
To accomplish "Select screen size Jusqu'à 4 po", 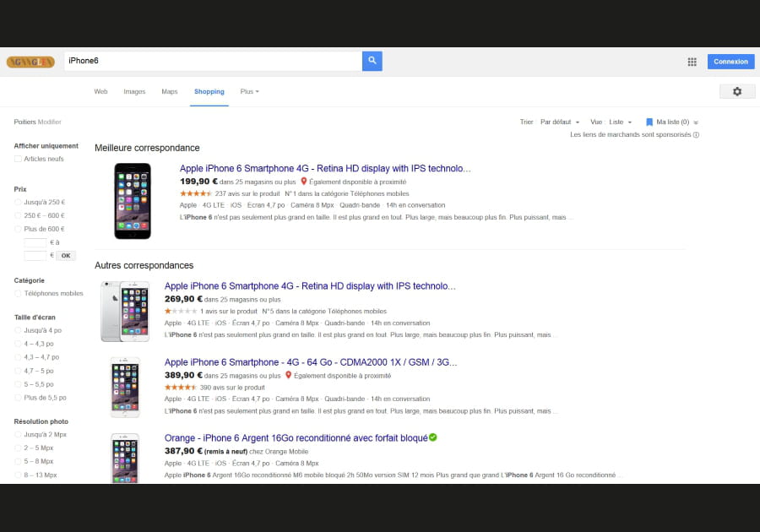I will click(x=18, y=330).
